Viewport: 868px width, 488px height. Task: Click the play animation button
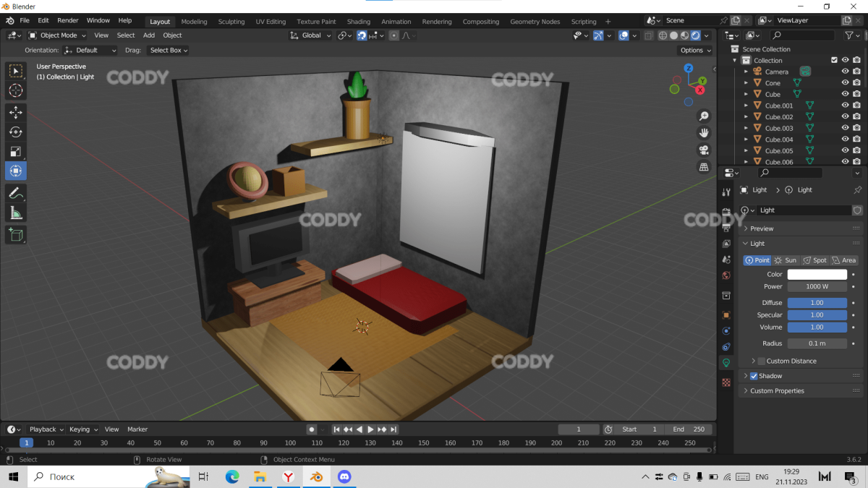tap(370, 429)
